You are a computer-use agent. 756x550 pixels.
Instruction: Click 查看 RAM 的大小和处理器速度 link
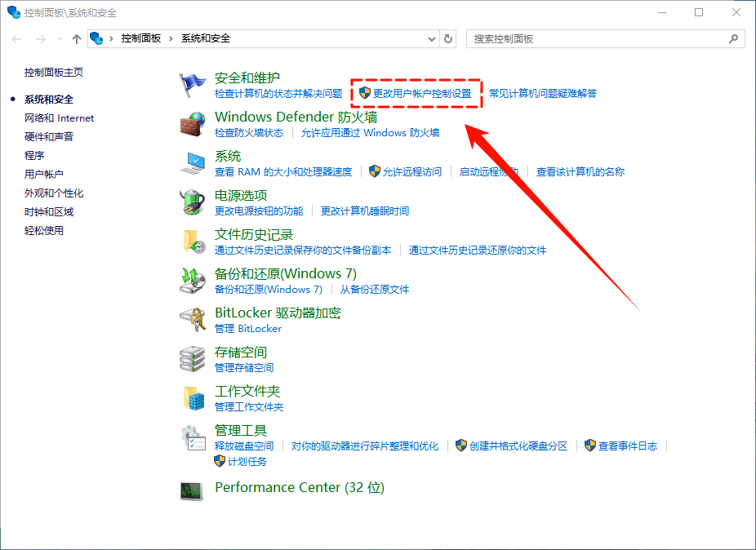click(283, 172)
